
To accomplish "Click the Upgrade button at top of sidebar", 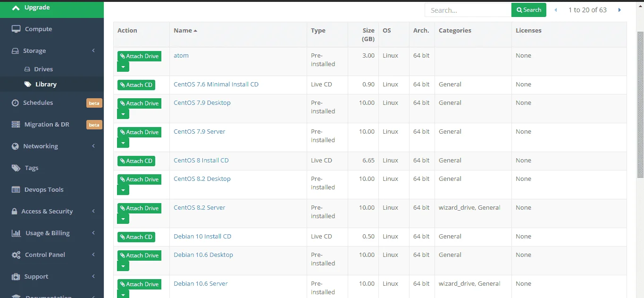I will tap(52, 9).
